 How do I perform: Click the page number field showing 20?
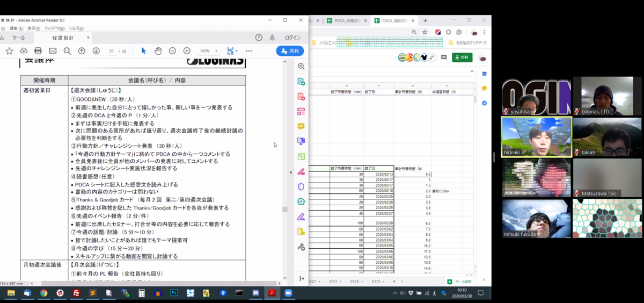(111, 51)
